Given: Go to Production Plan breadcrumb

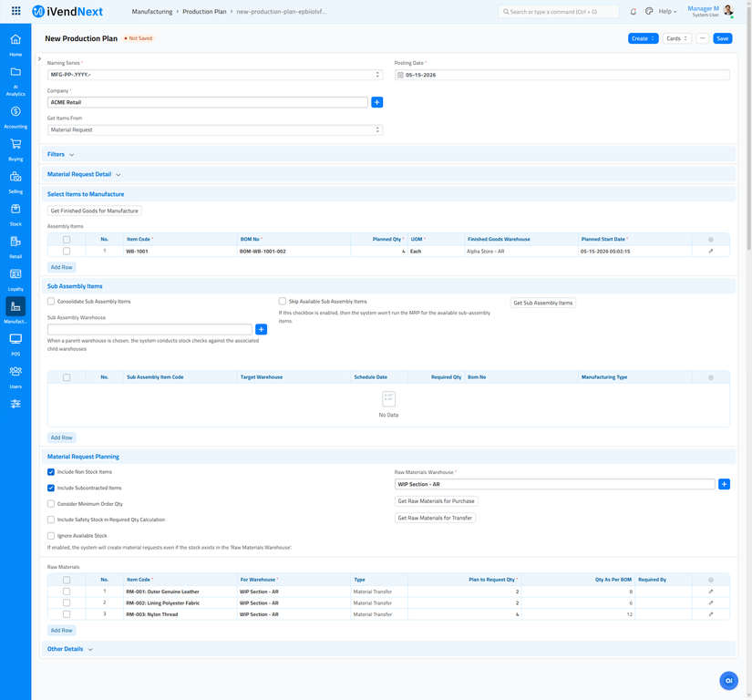Looking at the screenshot, I should (204, 12).
